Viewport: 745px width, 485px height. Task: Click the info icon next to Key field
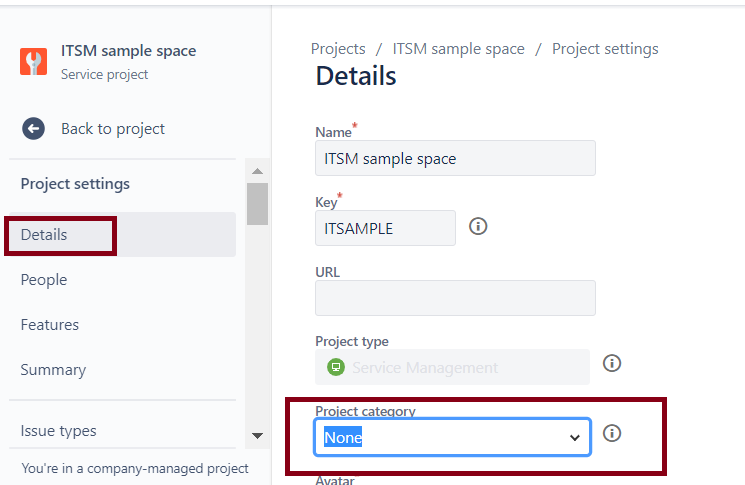click(478, 226)
